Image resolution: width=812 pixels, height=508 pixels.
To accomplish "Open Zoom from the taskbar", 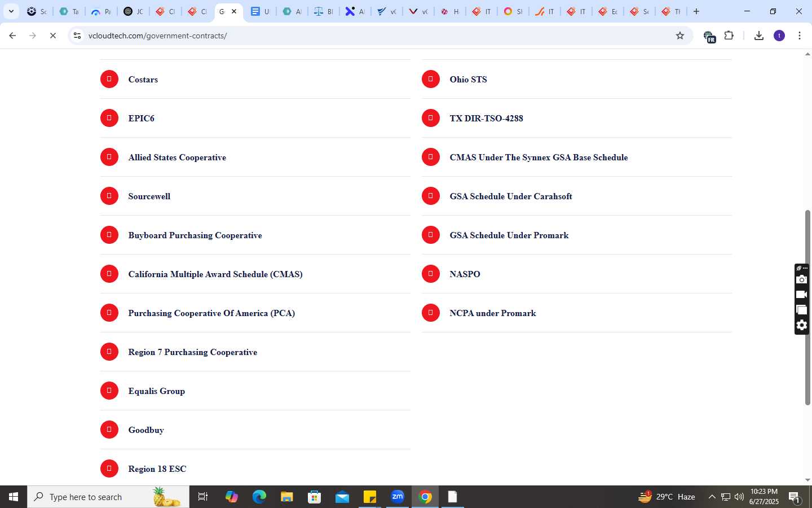I will (398, 497).
